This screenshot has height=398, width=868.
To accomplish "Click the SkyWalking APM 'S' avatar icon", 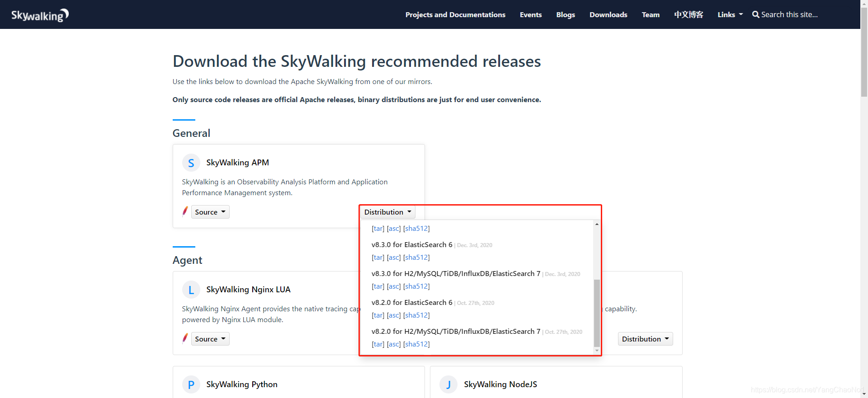I will (191, 163).
